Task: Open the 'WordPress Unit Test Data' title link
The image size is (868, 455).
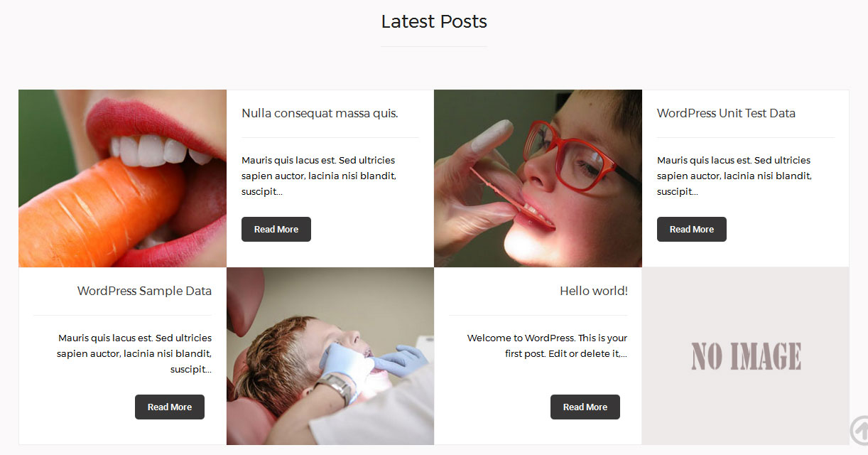Action: point(726,113)
